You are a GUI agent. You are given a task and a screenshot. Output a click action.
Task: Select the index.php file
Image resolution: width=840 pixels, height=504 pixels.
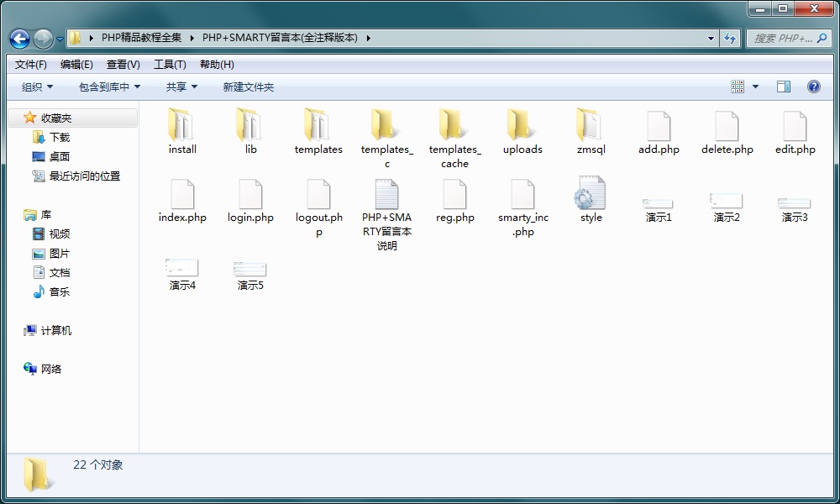click(x=182, y=201)
